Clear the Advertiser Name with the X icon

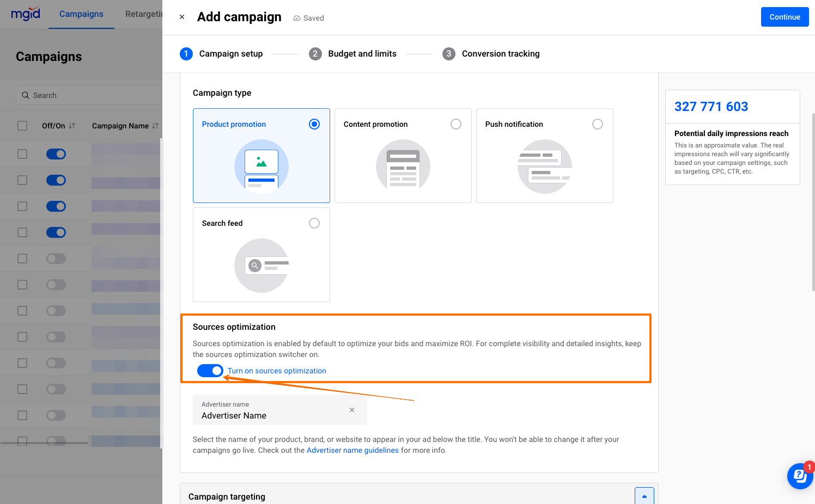pyautogui.click(x=352, y=410)
